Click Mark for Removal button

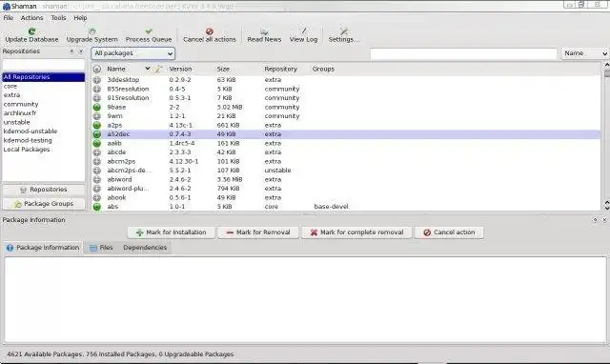pos(258,233)
